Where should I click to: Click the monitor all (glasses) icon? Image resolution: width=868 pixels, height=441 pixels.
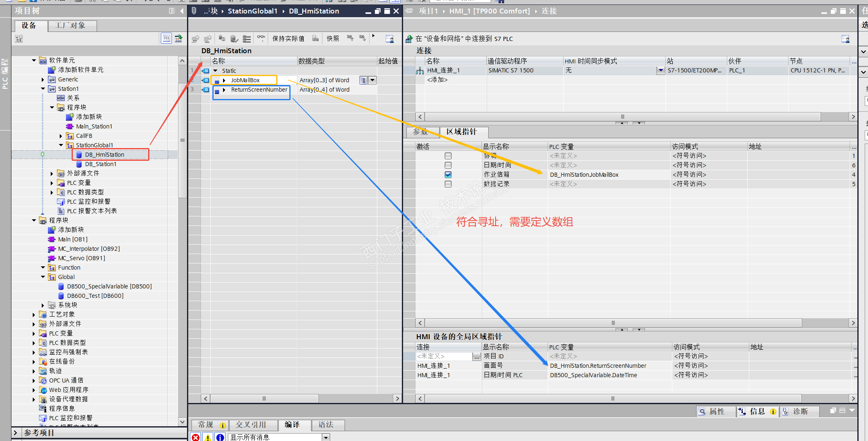tap(261, 38)
